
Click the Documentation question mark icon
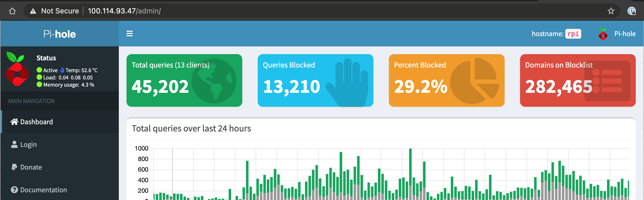click(x=14, y=190)
